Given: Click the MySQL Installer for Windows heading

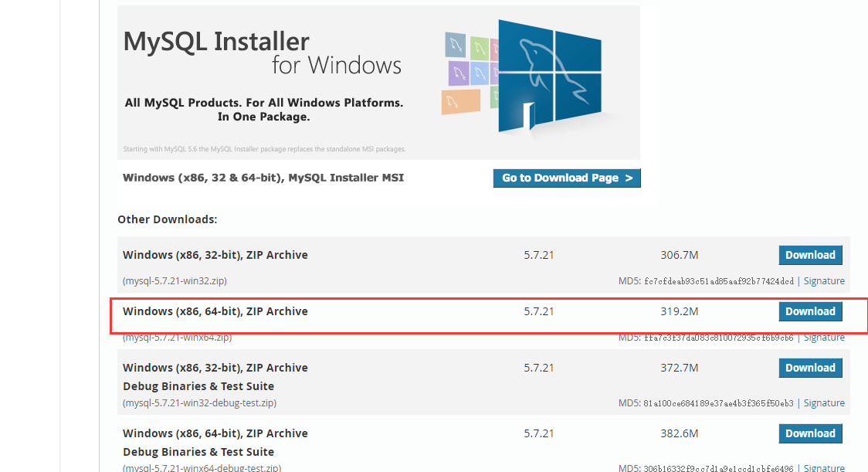Looking at the screenshot, I should coord(263,53).
